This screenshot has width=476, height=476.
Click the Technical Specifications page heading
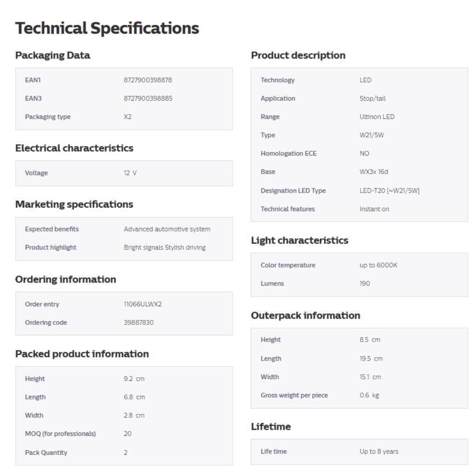click(x=107, y=28)
